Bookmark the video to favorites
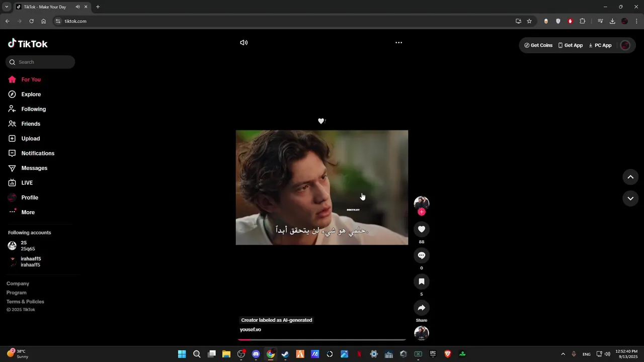 coord(422,282)
